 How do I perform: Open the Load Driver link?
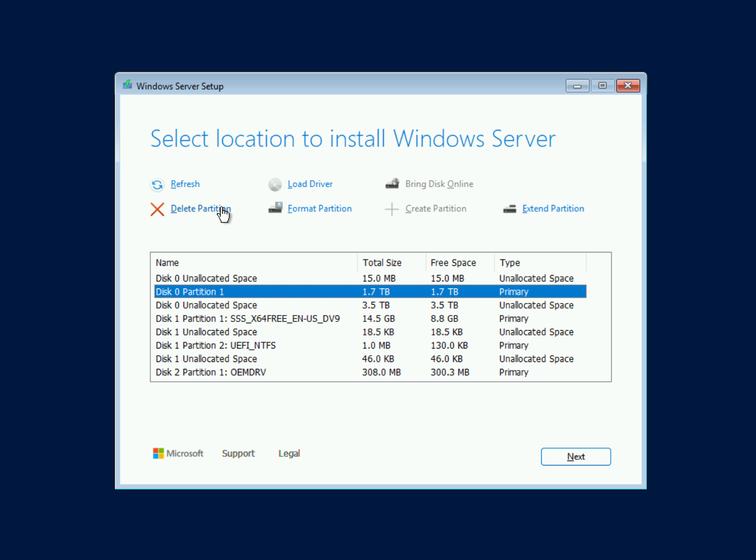click(310, 184)
